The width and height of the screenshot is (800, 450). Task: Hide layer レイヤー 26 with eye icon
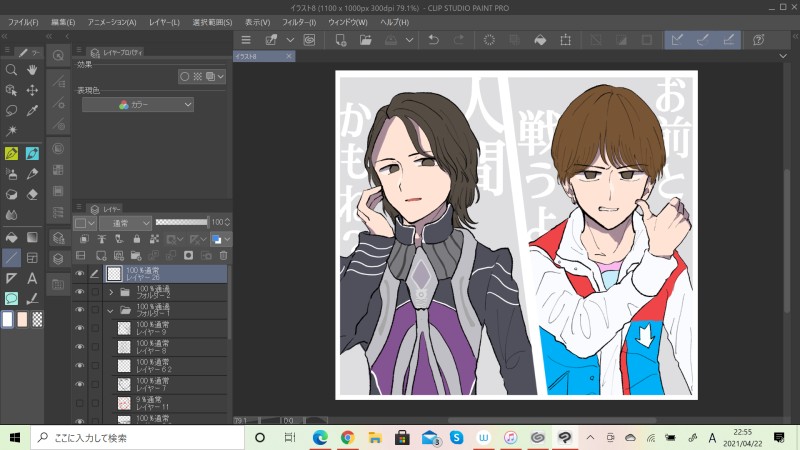tap(80, 273)
